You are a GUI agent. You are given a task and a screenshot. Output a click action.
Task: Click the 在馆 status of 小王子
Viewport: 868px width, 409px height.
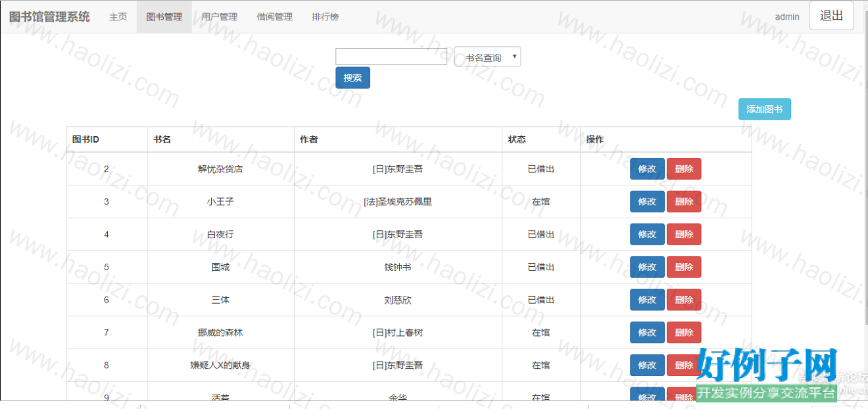coord(541,202)
